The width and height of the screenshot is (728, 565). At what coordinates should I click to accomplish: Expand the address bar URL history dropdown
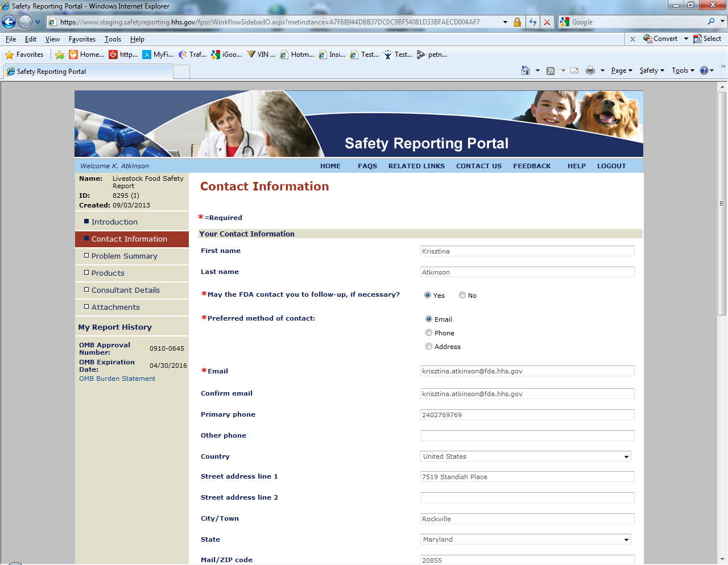click(505, 22)
